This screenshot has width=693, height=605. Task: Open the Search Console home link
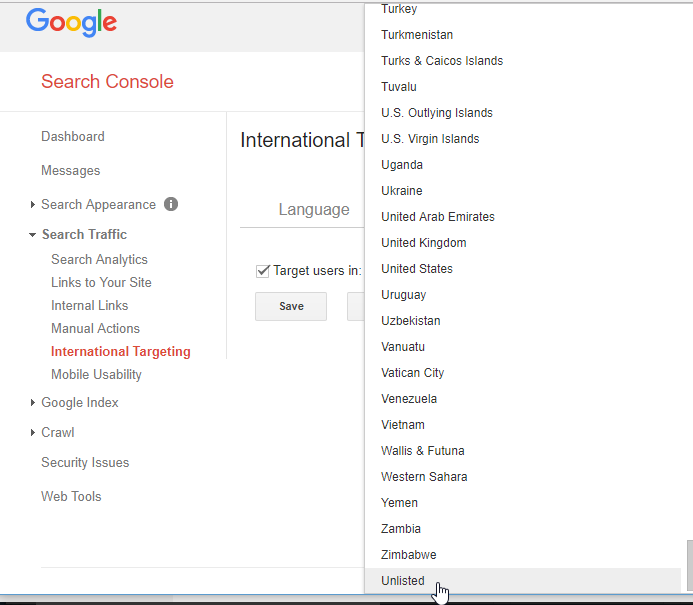click(x=107, y=82)
